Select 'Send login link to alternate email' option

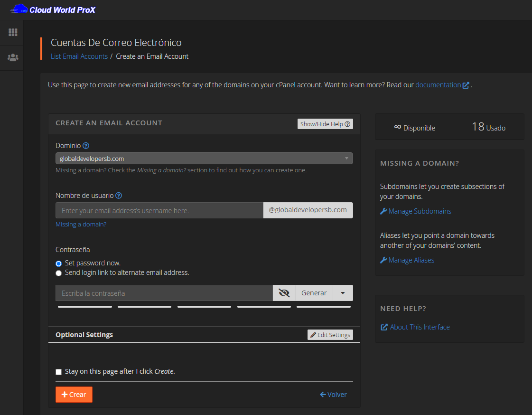pyautogui.click(x=58, y=273)
